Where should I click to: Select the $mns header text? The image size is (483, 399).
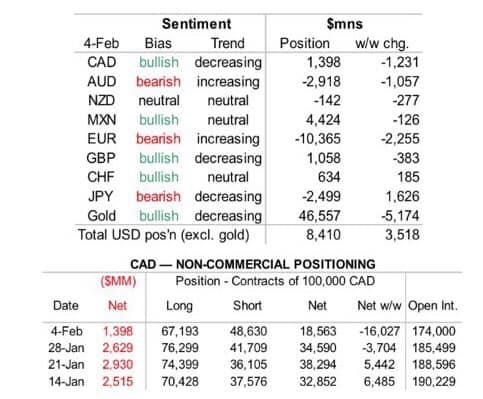[344, 24]
